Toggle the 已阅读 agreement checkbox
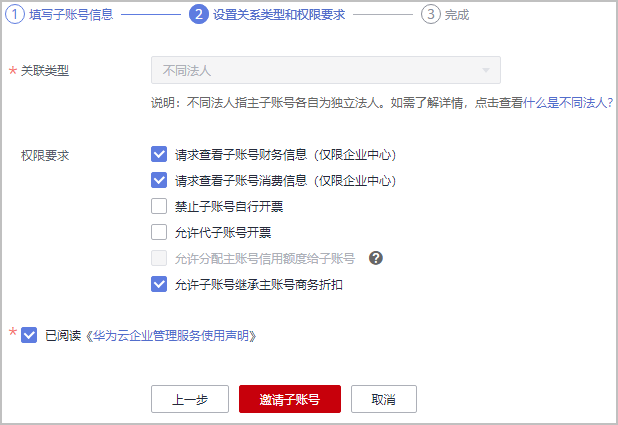618x425 pixels. click(x=29, y=335)
